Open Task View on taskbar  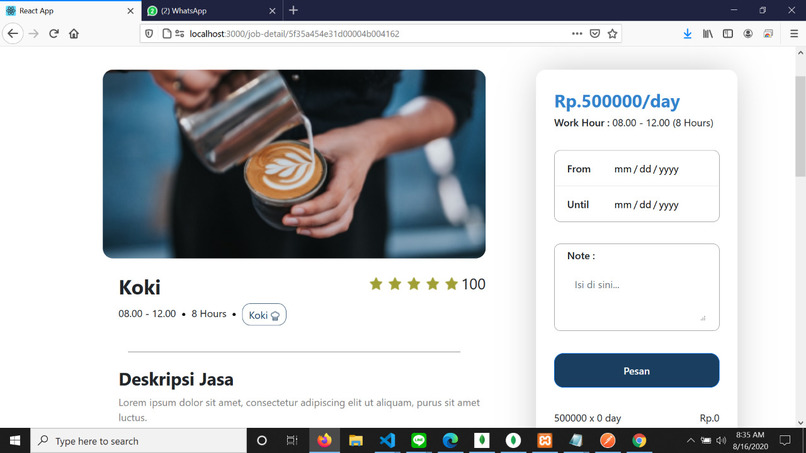(292, 441)
